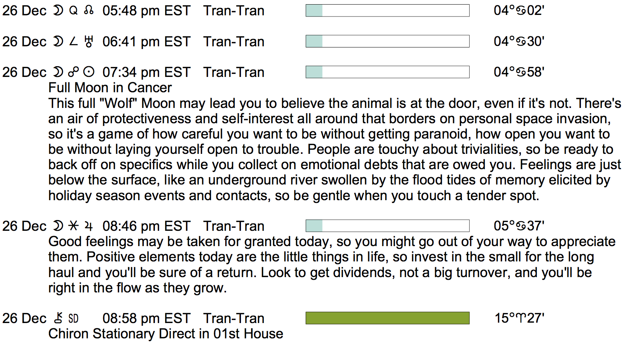This screenshot has height=346, width=644.
Task: Click the strength bar for the 05:48 pm event
Action: click(x=387, y=10)
